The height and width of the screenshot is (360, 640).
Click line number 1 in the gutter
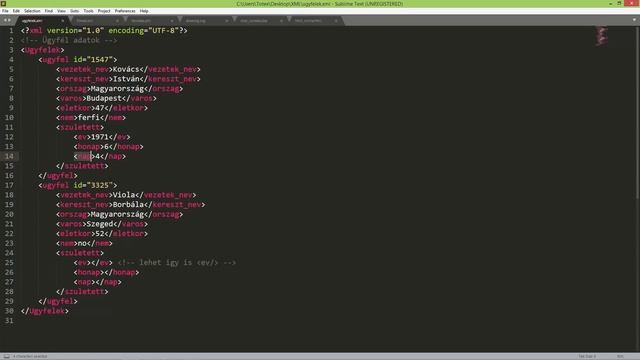click(11, 31)
